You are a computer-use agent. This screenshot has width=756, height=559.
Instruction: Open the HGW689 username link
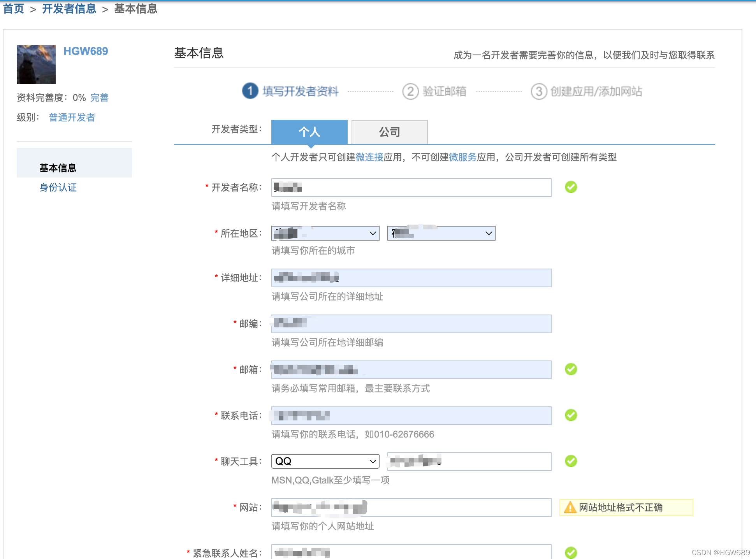click(86, 51)
